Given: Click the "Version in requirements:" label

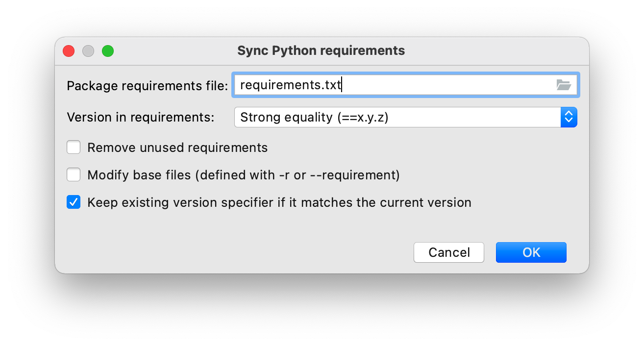Looking at the screenshot, I should [141, 117].
